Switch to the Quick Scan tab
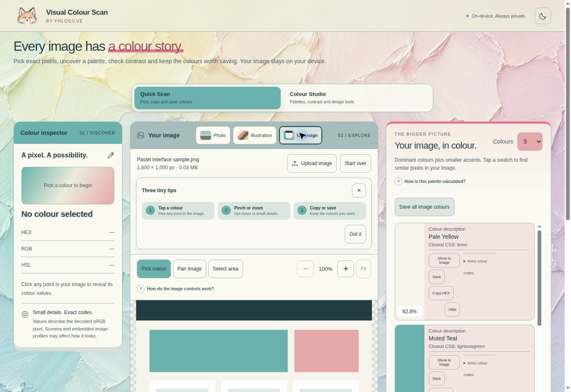This screenshot has height=392, width=571. [x=208, y=98]
